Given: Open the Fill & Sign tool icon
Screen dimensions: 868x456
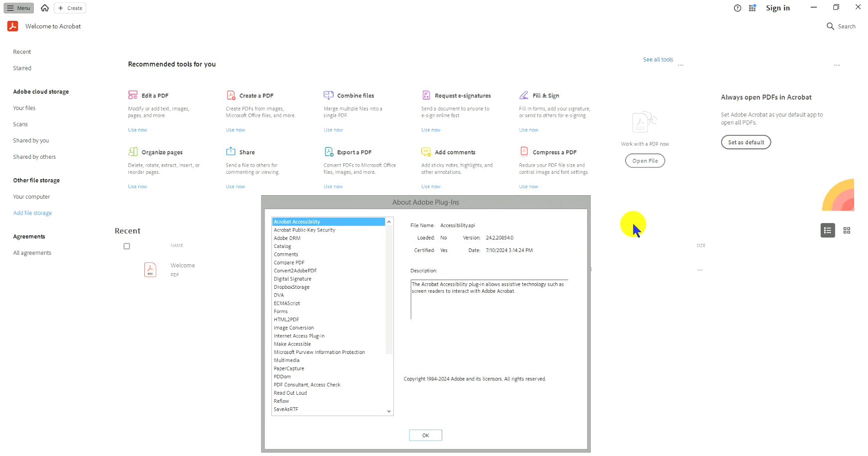Looking at the screenshot, I should pos(523,95).
